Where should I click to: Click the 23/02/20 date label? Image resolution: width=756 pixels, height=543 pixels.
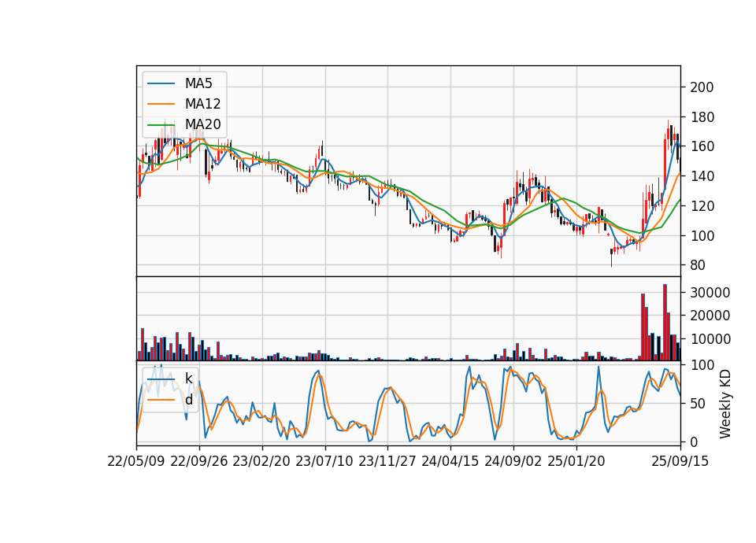[x=261, y=461]
